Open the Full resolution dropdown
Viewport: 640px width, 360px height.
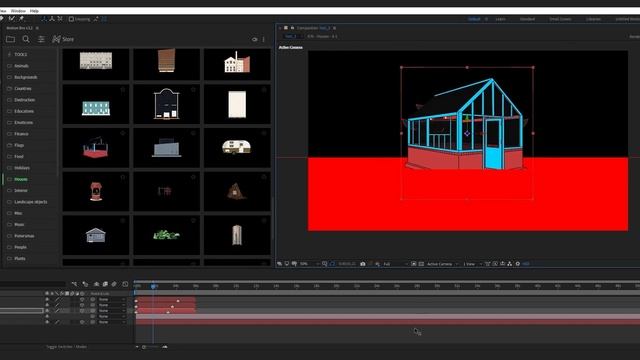pyautogui.click(x=395, y=264)
